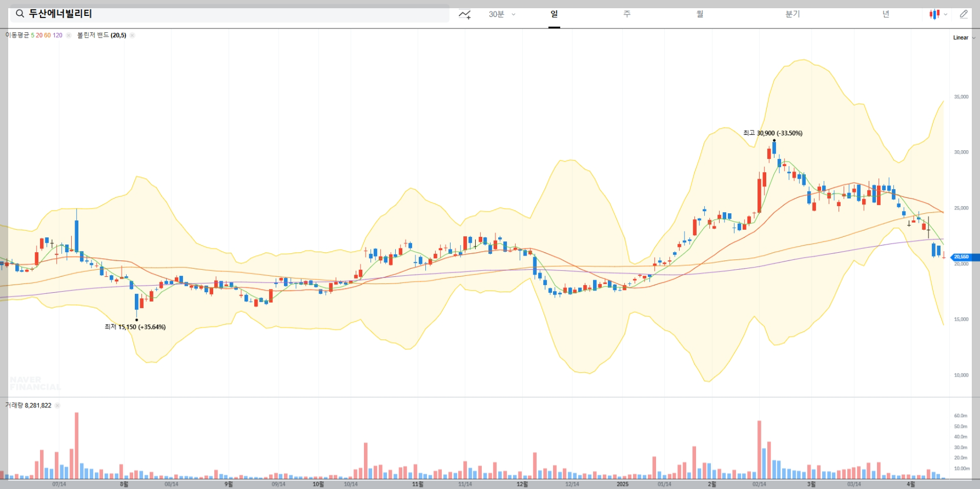980x489 pixels.
Task: Click the 거래량 8,281,822 volume label
Action: click(28, 406)
